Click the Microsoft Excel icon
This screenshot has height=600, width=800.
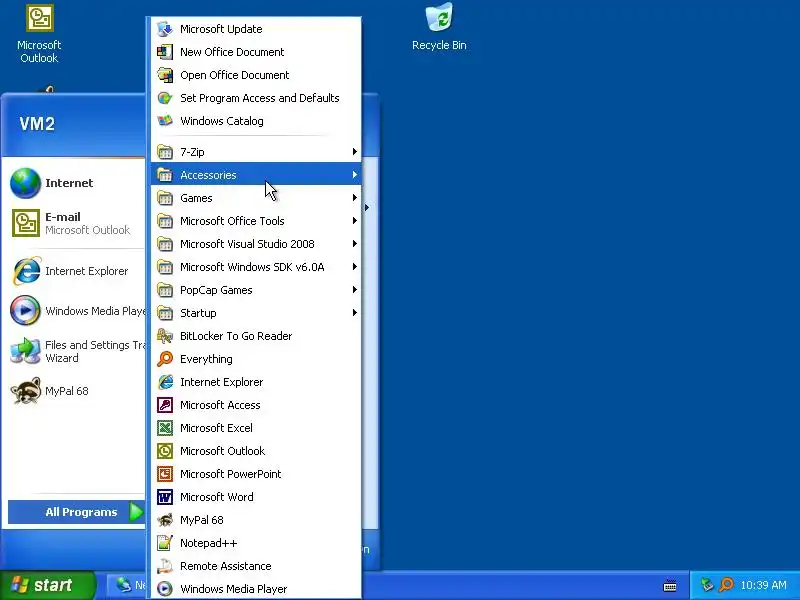click(x=164, y=428)
